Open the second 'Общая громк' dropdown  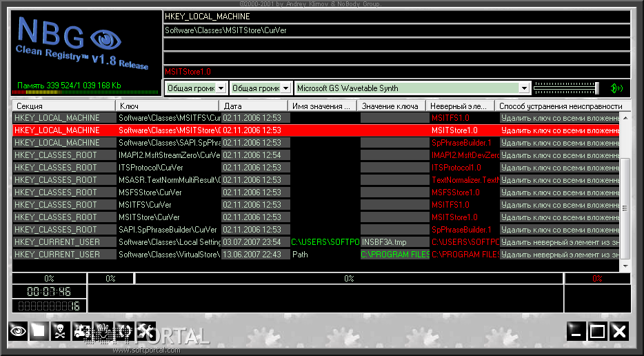tap(285, 88)
